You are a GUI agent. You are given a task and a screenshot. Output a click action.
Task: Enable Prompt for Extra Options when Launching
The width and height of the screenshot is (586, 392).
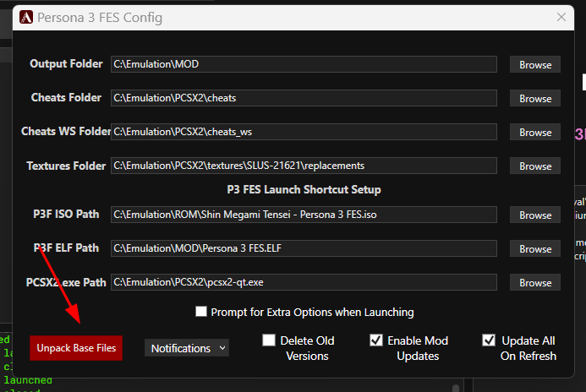click(x=201, y=312)
